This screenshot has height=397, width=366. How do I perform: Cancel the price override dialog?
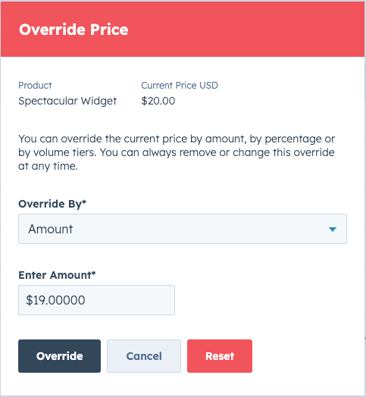click(144, 356)
